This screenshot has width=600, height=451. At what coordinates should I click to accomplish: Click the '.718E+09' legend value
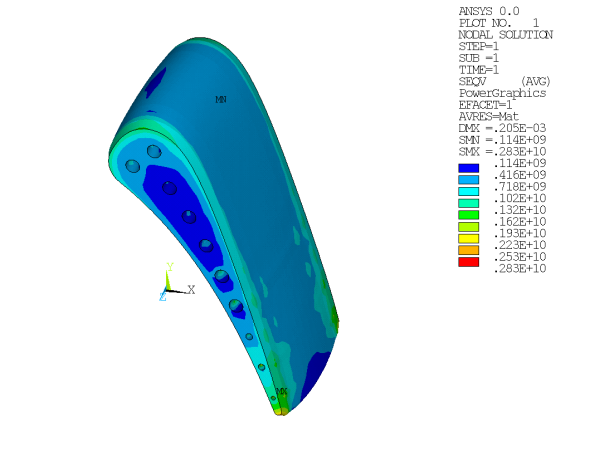pos(520,187)
